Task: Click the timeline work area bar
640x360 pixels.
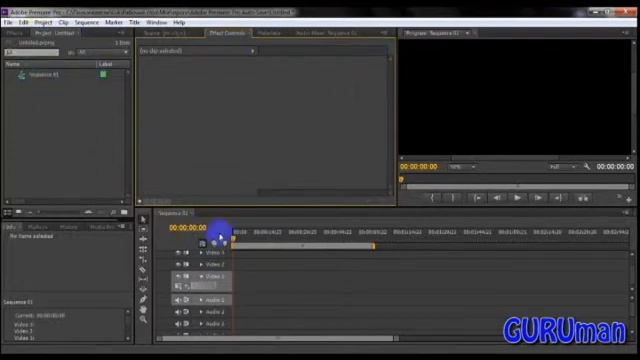Action: pos(303,246)
